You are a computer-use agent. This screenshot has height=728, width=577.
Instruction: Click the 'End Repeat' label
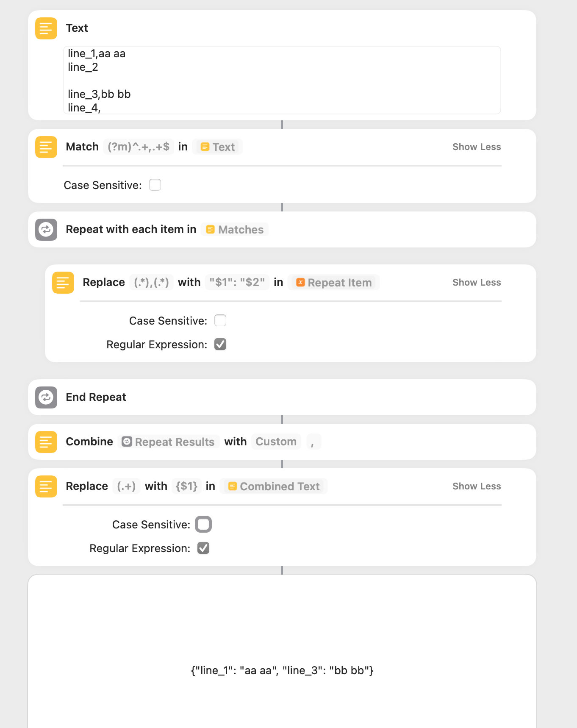[x=96, y=397]
